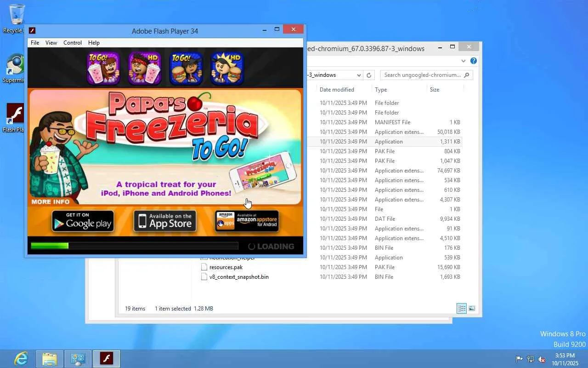
Task: Open the Control Panel taskbar icon
Action: (78, 359)
